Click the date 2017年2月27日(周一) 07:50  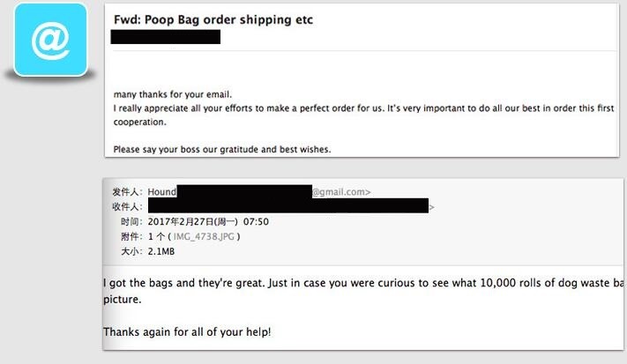tap(208, 221)
